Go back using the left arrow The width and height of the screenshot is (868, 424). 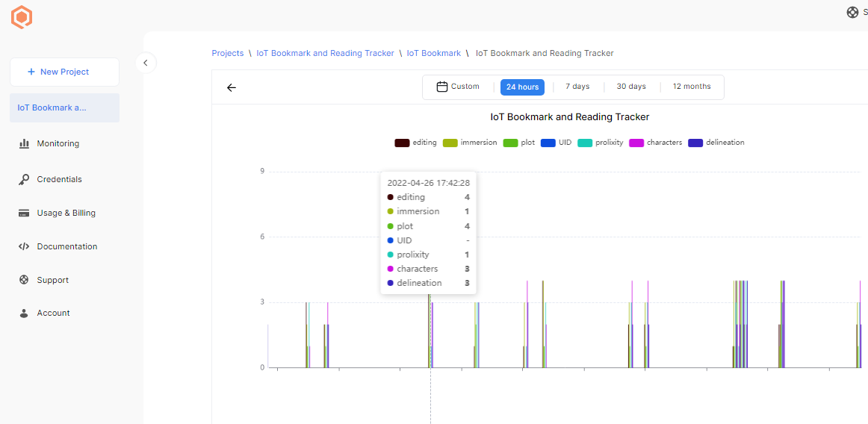(x=232, y=87)
